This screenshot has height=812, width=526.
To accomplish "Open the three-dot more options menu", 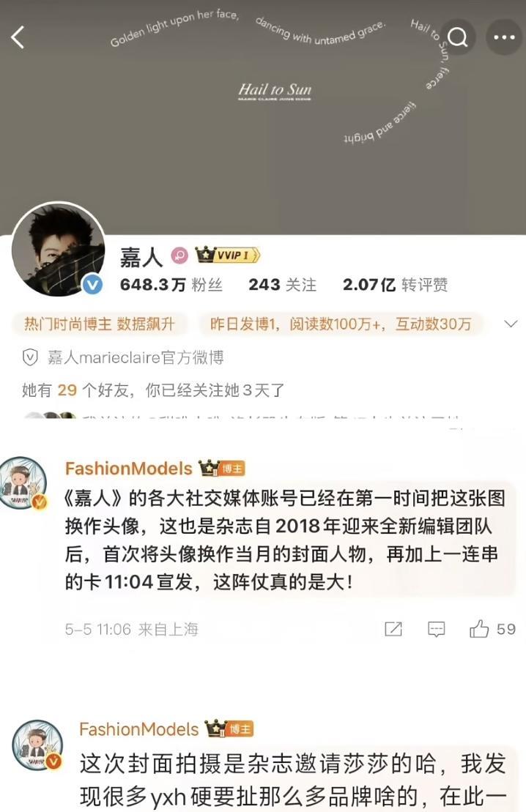I will point(503,37).
